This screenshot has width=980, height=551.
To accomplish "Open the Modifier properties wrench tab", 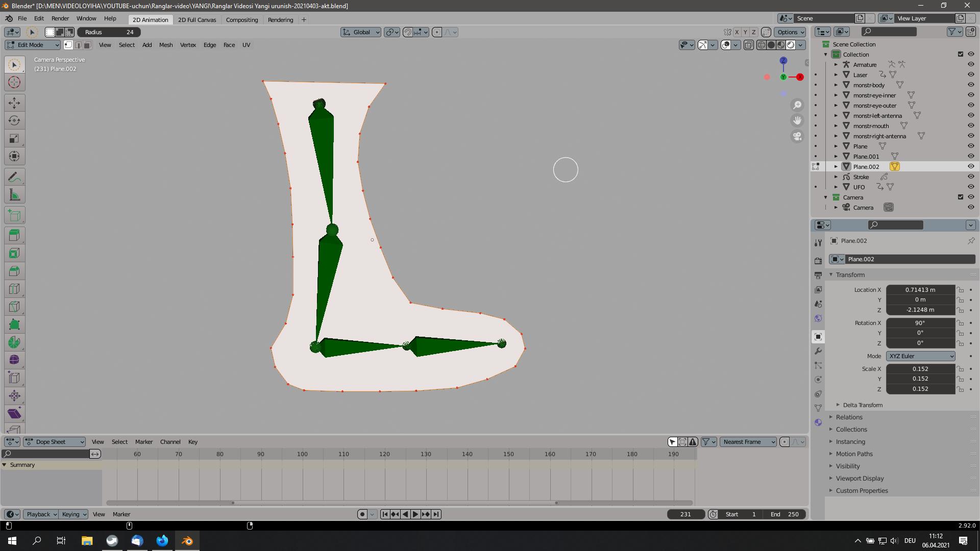I will click(x=818, y=351).
